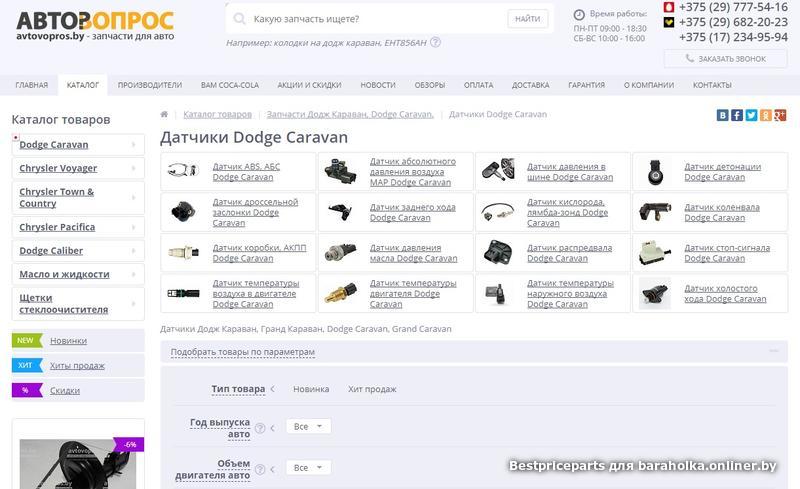
Task: Click the reverse sensor image
Action: tap(340, 211)
